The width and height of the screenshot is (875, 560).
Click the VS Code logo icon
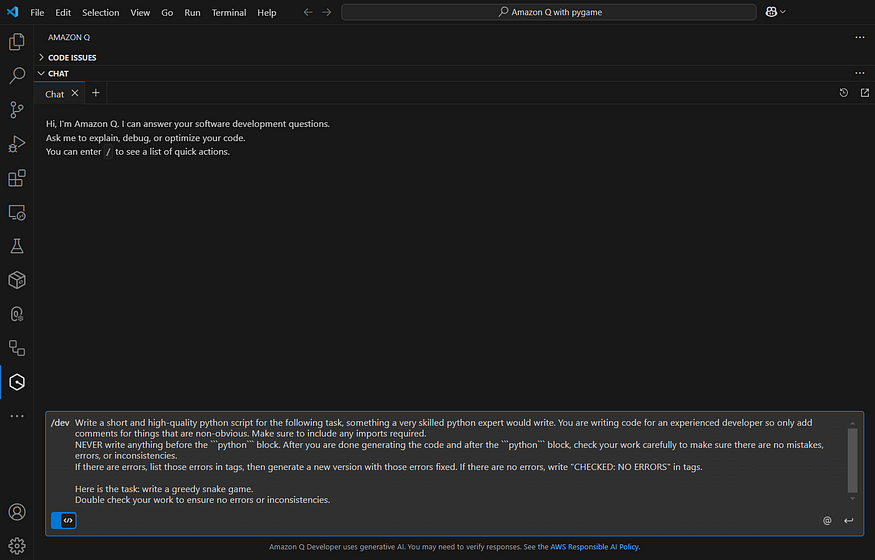click(x=12, y=12)
